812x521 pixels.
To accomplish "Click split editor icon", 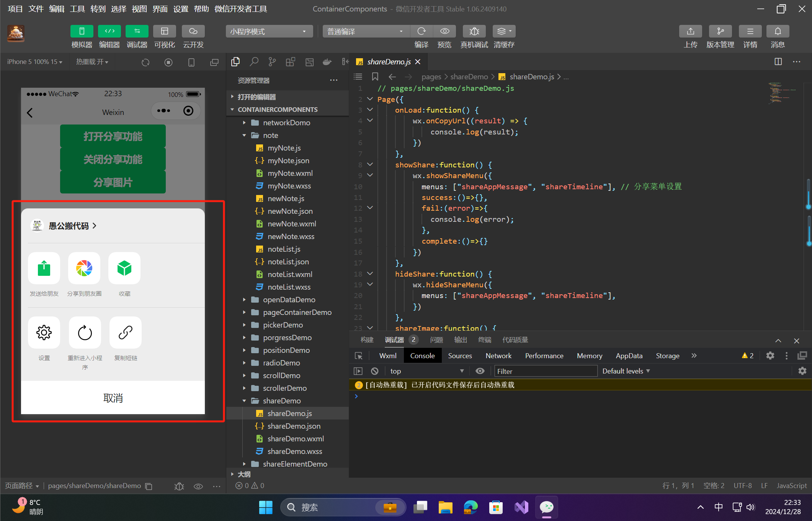I will (x=778, y=62).
